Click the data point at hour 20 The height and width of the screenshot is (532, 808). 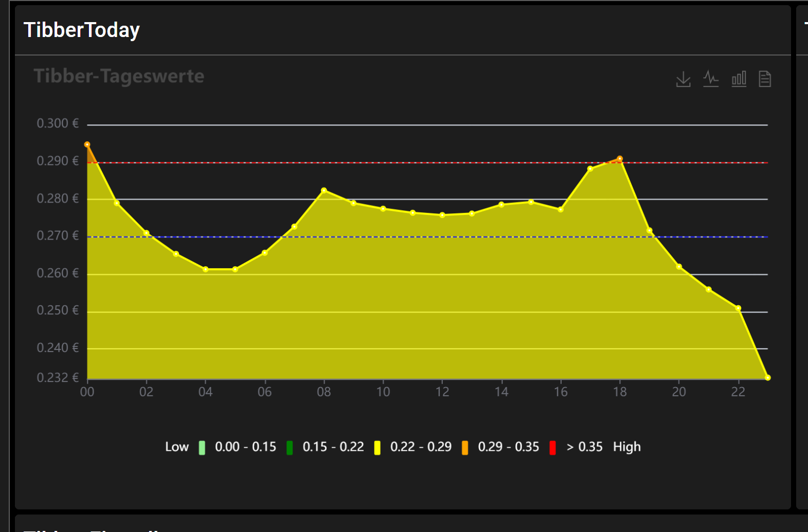[x=679, y=267]
